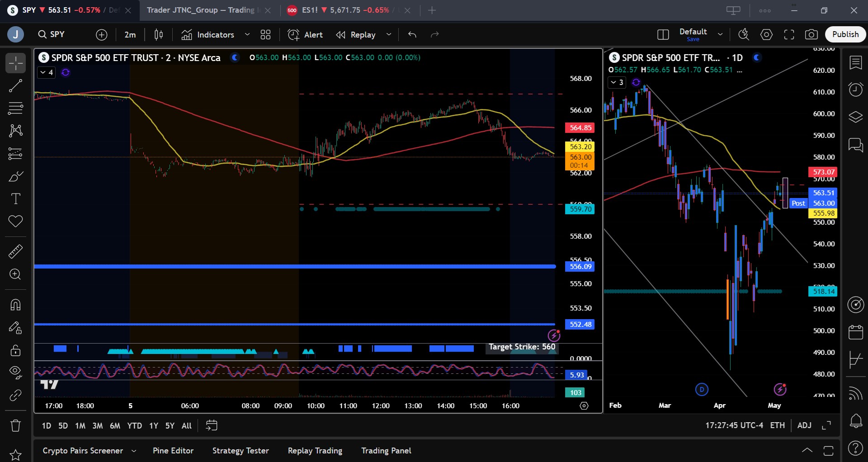Select the trend line drawing tool
Screen dimensions: 868x462
click(x=15, y=85)
